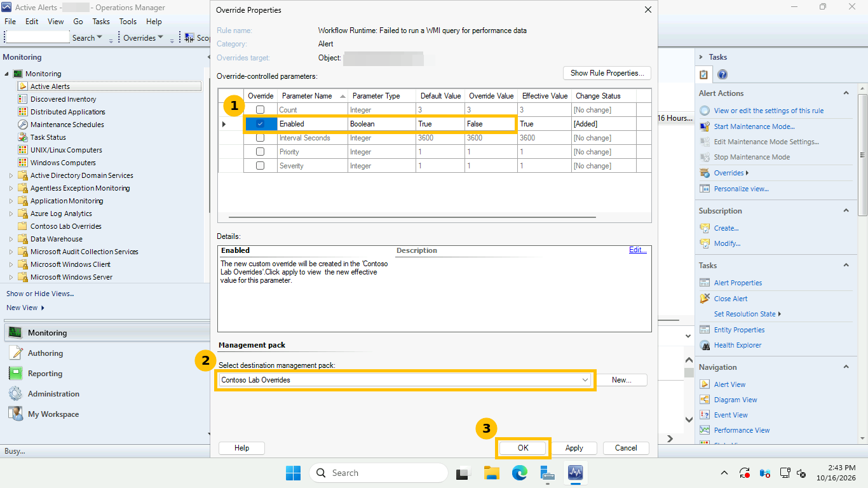Click the Override Value cell for Enabled
The image size is (868, 488).
(491, 124)
